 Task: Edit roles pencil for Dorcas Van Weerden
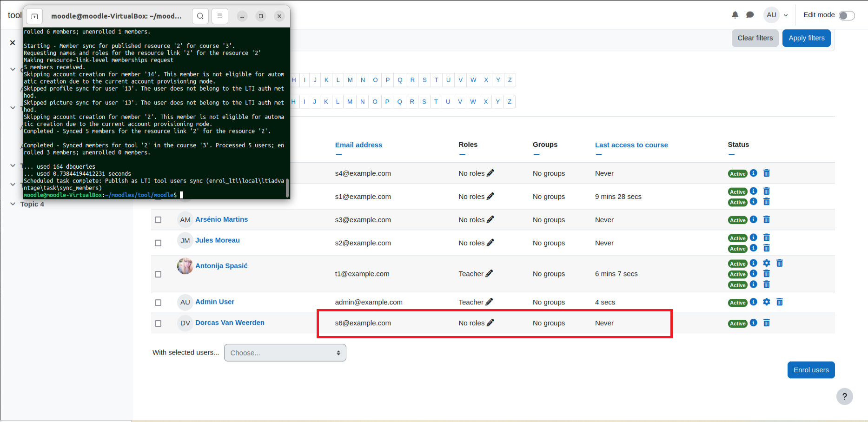click(490, 323)
